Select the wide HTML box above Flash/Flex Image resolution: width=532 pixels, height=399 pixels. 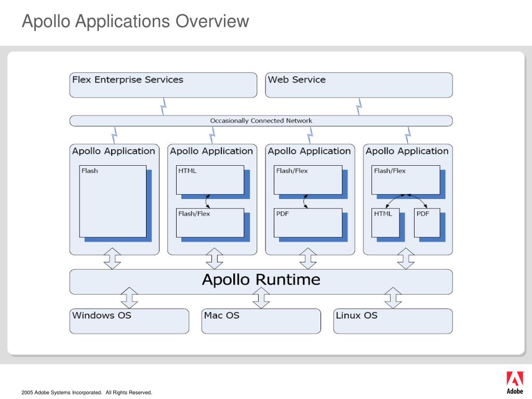pos(210,180)
